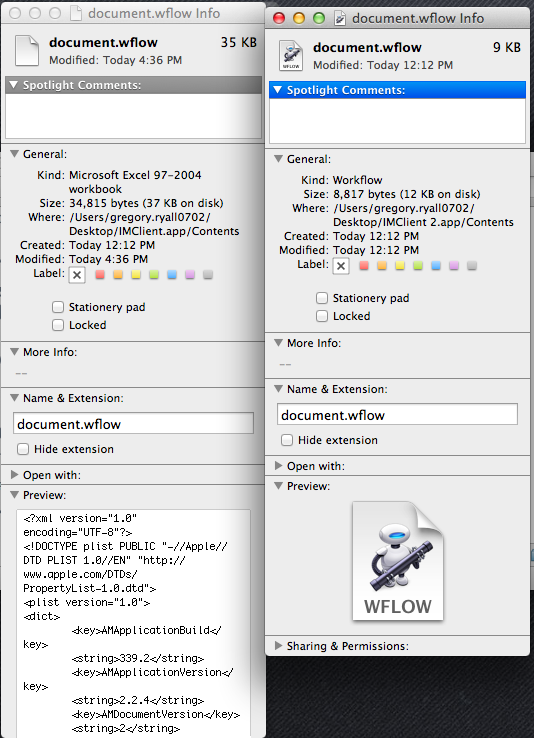Choose purple label in left Info window
Screen dimensions: 534x738
coord(190,274)
